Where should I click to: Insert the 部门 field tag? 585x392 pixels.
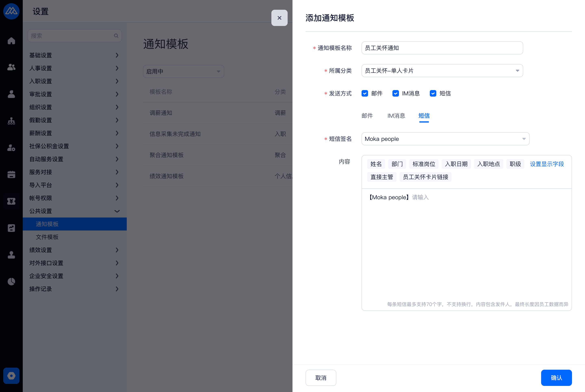click(397, 164)
